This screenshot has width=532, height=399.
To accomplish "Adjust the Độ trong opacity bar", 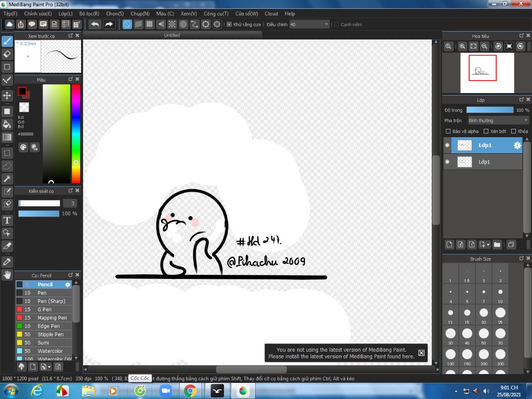I will [x=489, y=110].
